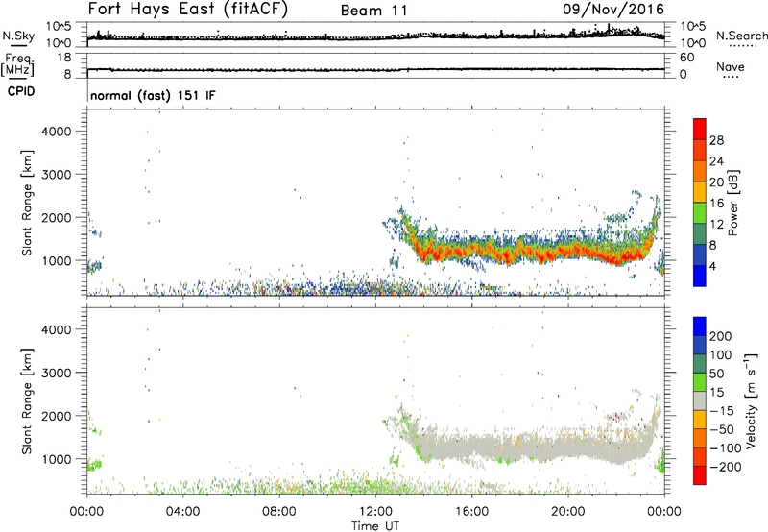The width and height of the screenshot is (768, 532).
Task: Select the "Slant Range [km]" label of velocity panel
Action: click(x=27, y=400)
